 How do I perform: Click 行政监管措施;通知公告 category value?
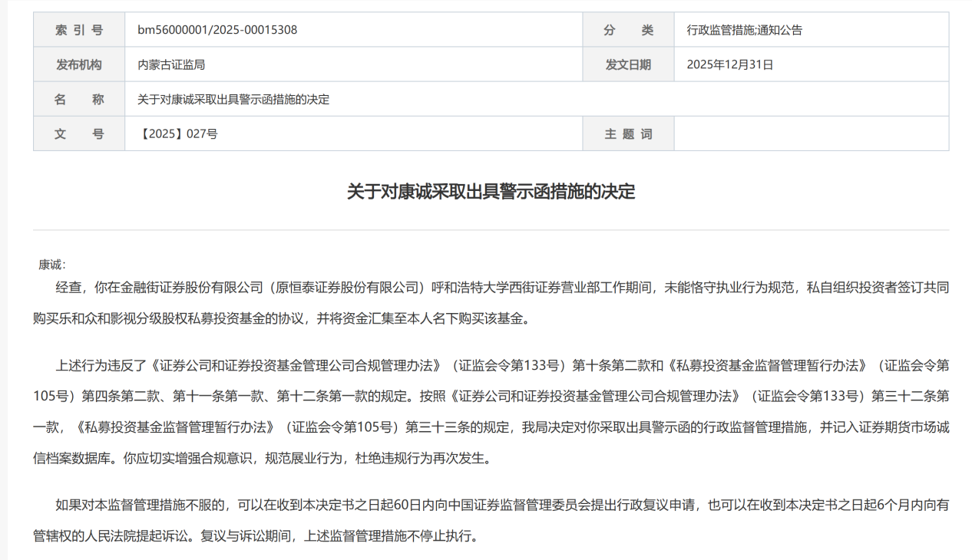click(745, 31)
